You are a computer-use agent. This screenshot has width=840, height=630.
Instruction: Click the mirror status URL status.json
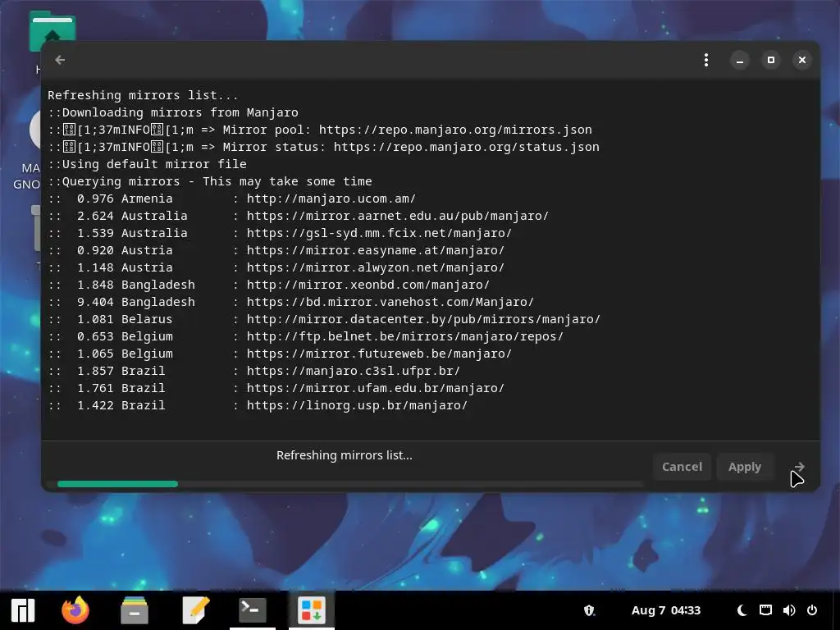(466, 147)
